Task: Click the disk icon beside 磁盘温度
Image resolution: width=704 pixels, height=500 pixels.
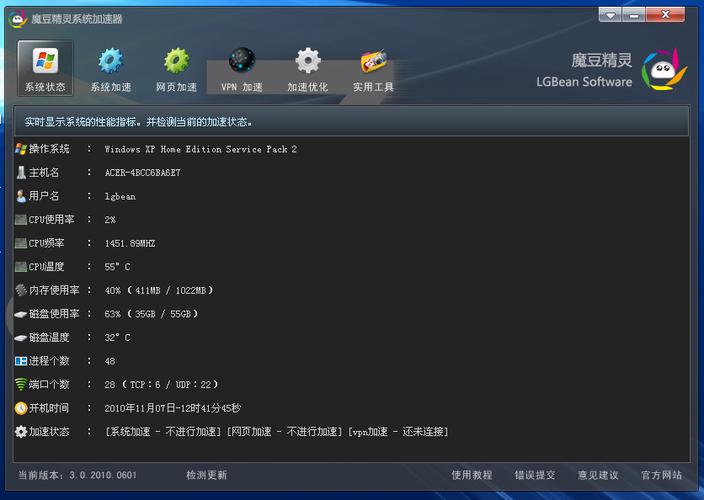Action: (x=21, y=338)
